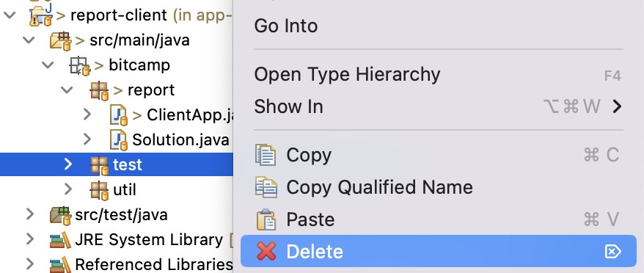Select the Referenced Libraries label
Screen dimensions: 644x273
point(154,264)
